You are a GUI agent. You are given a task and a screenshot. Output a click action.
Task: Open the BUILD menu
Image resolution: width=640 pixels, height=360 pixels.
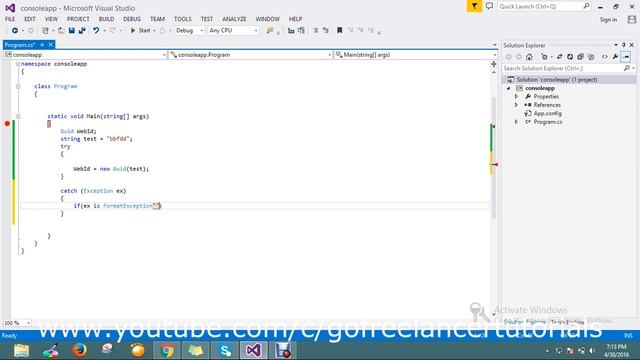tap(107, 19)
